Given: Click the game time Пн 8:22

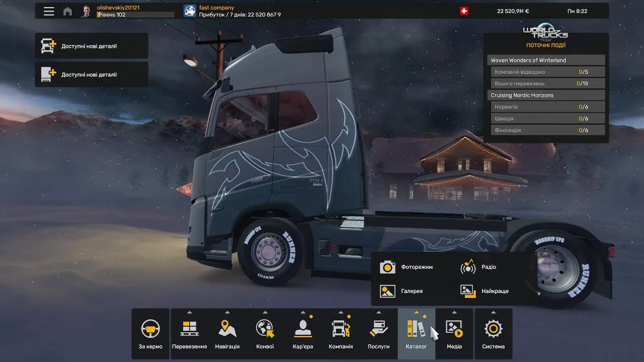Looking at the screenshot, I should (577, 11).
